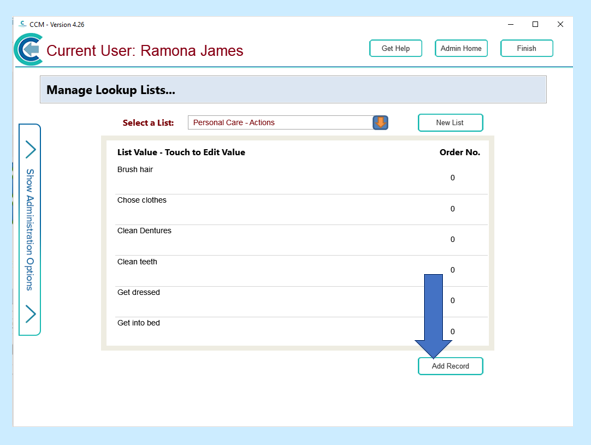Click the upper chevron on the admin sidebar
This screenshot has width=591, height=445.
(x=31, y=150)
